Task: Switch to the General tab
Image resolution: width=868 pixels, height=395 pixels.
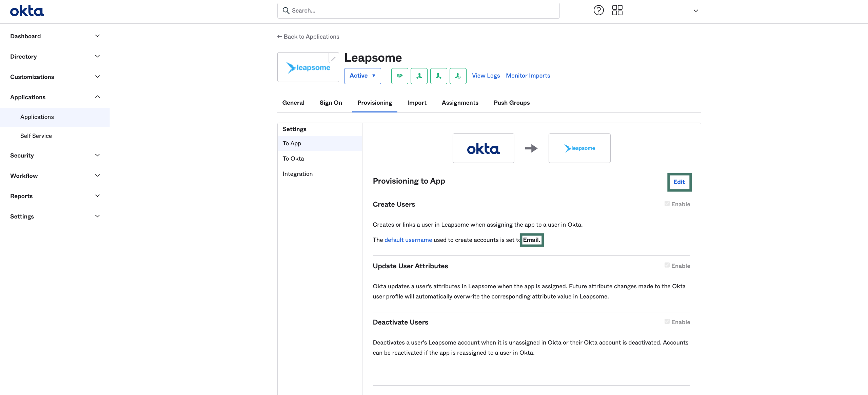Action: [x=293, y=103]
